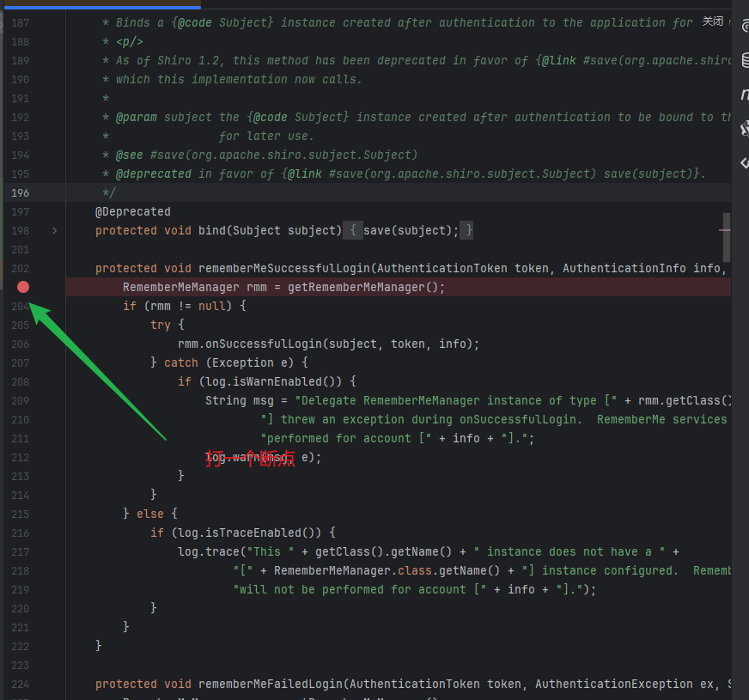
Task: Remove the red breakpoint at line 203
Action: point(23,287)
